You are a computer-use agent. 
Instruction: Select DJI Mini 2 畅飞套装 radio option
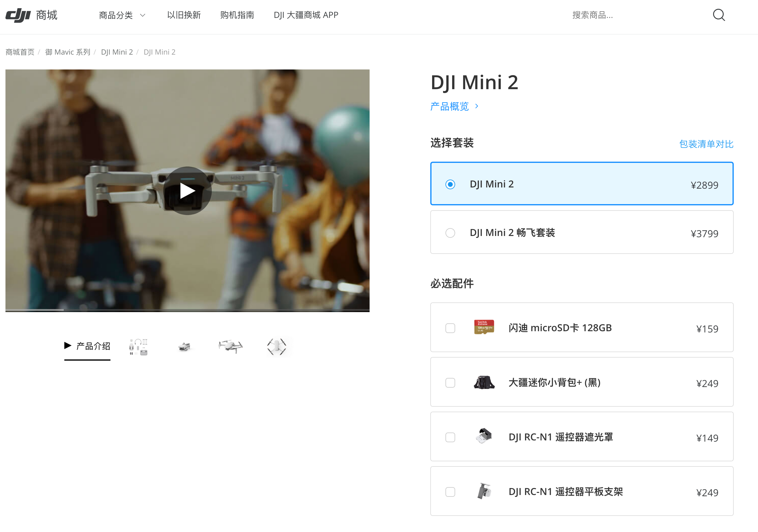tap(450, 233)
